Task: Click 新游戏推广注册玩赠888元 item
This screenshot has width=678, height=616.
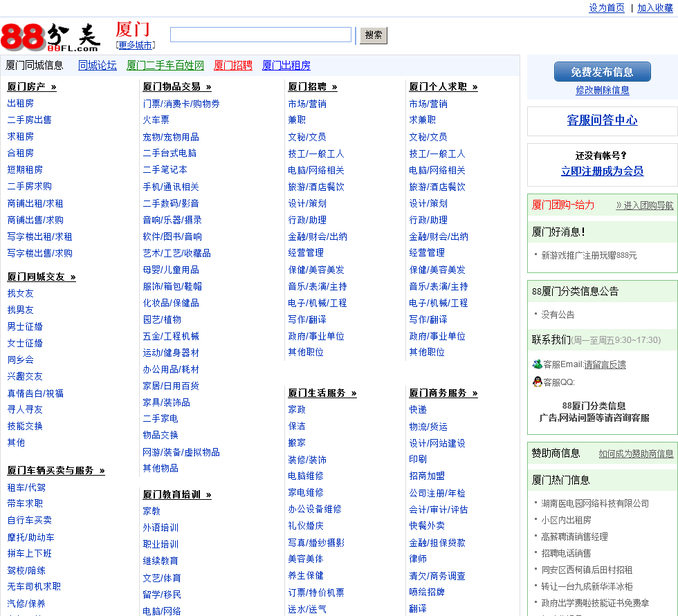Action: [589, 256]
